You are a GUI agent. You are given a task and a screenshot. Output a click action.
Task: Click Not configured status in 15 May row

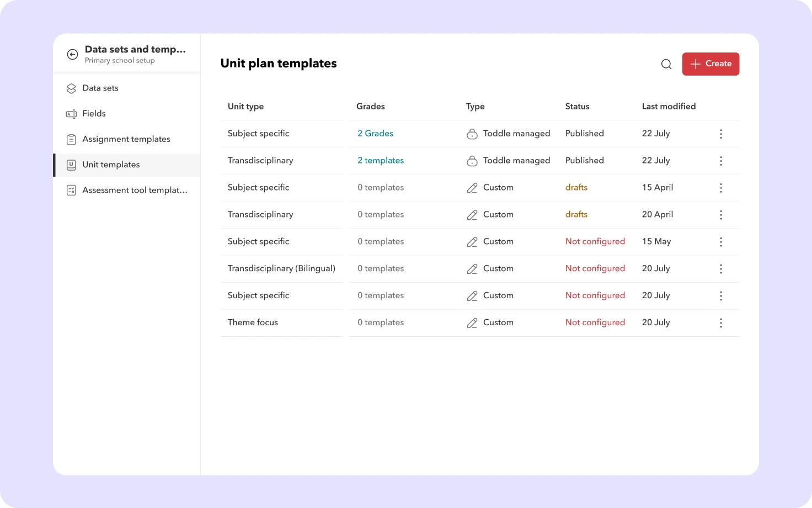pos(595,242)
